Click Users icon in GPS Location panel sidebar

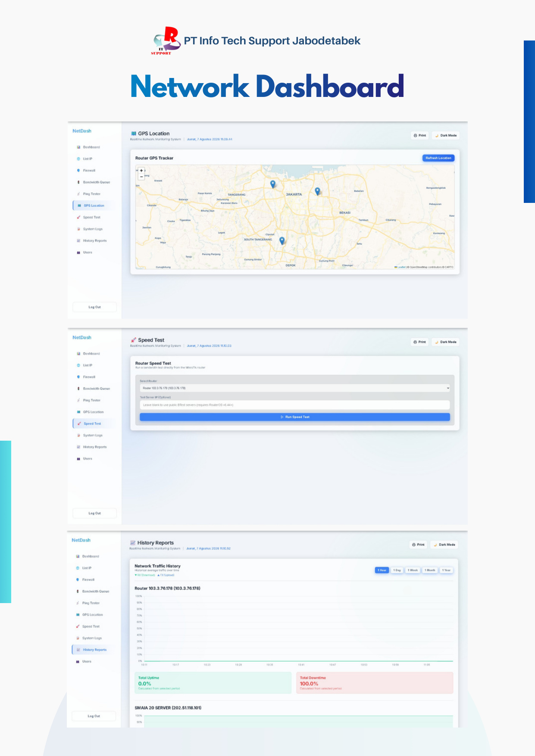tap(78, 252)
